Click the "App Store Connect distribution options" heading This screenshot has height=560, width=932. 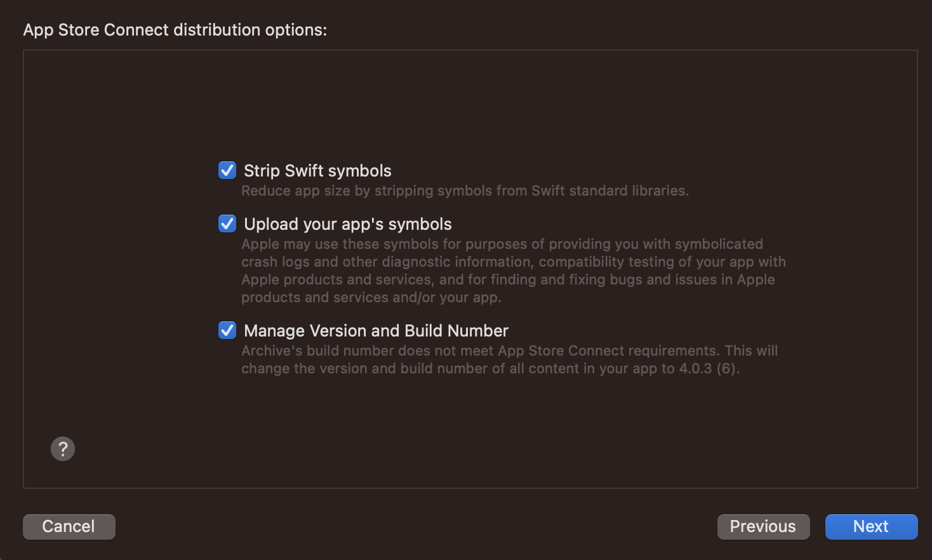[x=175, y=30]
